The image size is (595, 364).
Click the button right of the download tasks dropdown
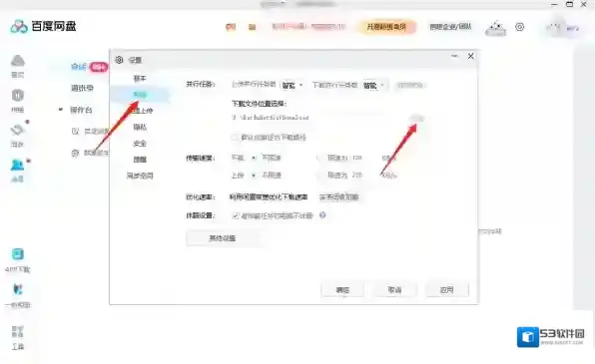410,86
